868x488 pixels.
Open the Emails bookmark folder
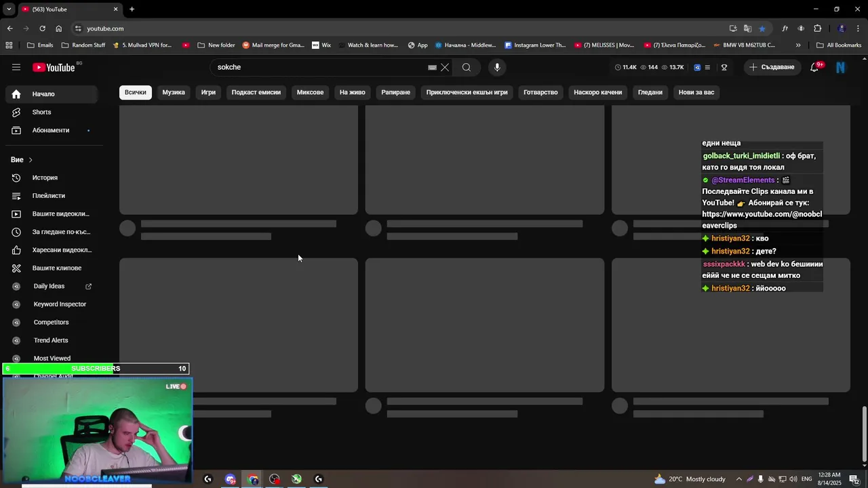click(40, 45)
